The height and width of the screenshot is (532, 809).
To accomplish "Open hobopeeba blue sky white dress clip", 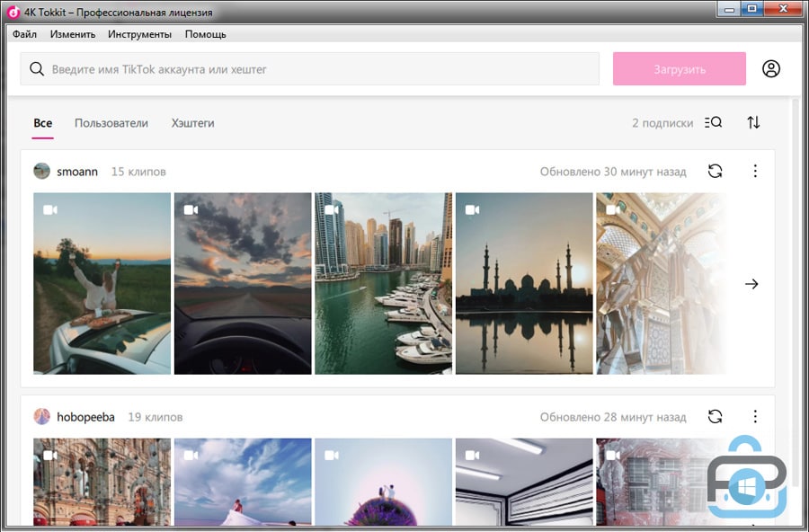I will (243, 482).
